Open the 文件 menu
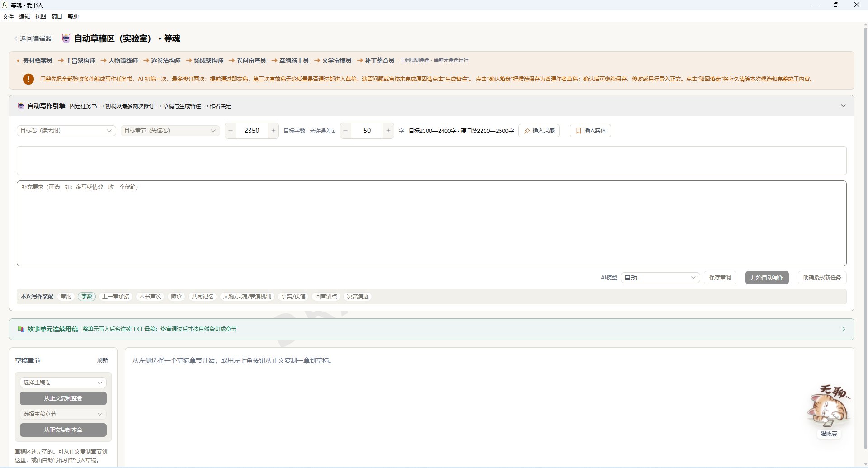 point(8,17)
